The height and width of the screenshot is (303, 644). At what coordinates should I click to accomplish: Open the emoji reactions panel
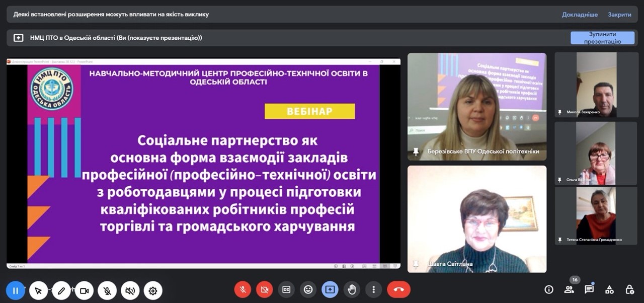(x=308, y=289)
